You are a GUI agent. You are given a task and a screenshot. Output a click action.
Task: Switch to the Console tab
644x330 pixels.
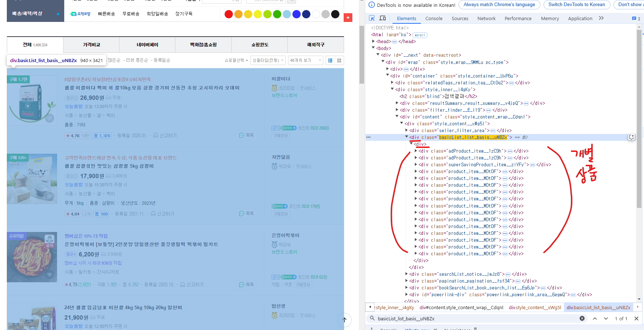[434, 18]
